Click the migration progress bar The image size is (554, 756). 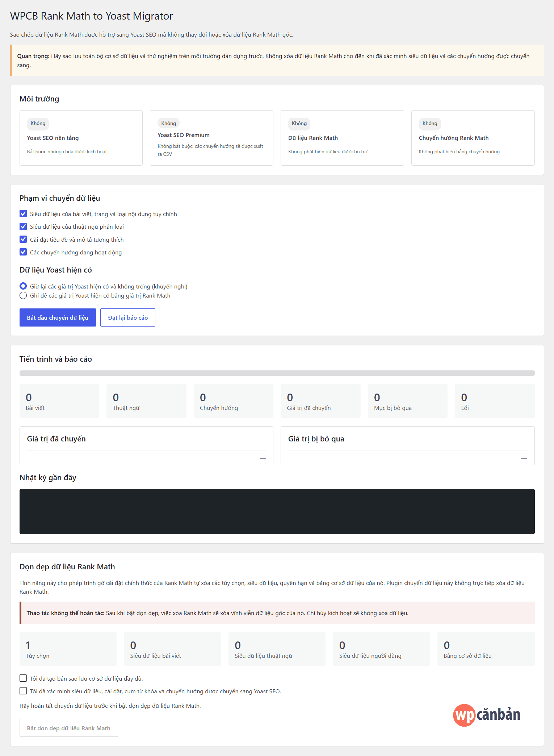pyautogui.click(x=277, y=373)
